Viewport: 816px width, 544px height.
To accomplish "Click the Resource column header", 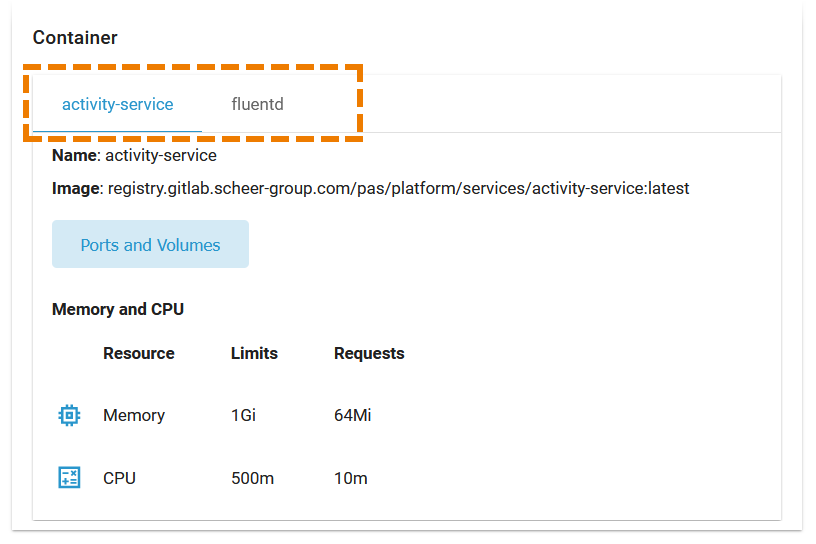I will pos(139,353).
